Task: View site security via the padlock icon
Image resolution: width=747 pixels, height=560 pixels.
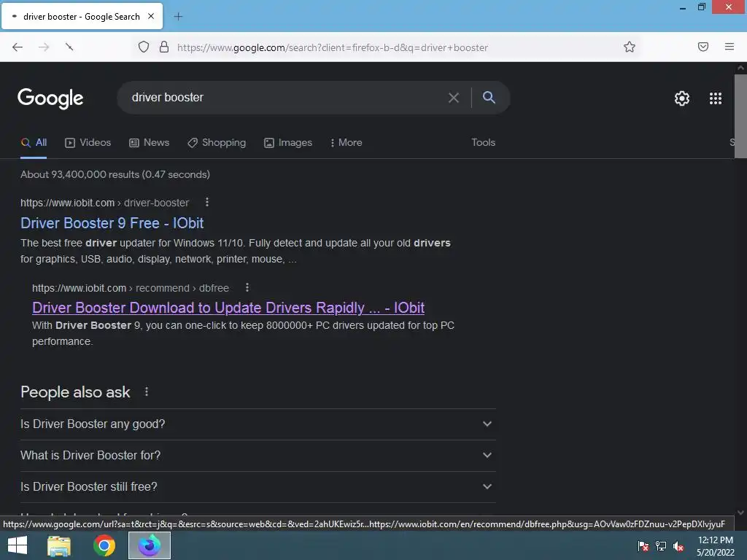Action: pos(164,47)
